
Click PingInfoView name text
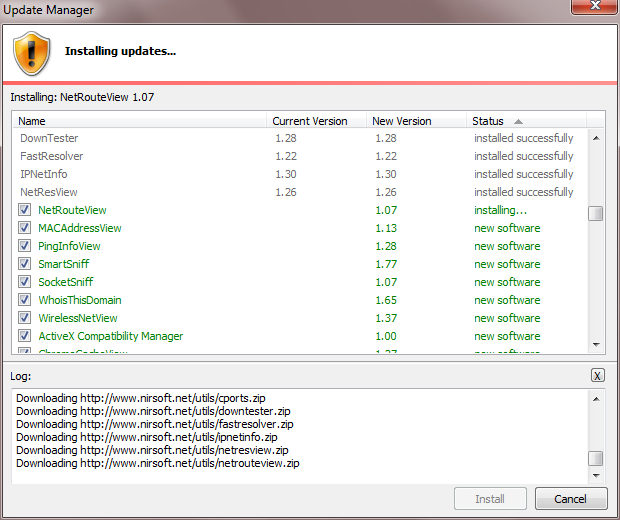tap(69, 246)
